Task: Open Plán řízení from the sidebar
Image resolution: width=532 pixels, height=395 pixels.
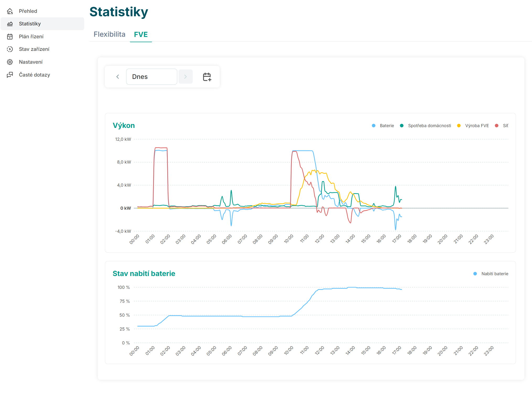Action: tap(31, 36)
